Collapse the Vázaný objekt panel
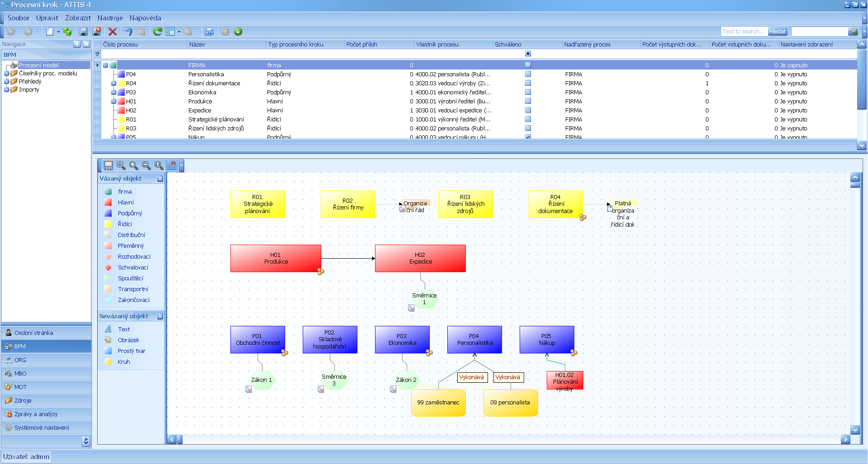868x464 pixels. point(160,179)
